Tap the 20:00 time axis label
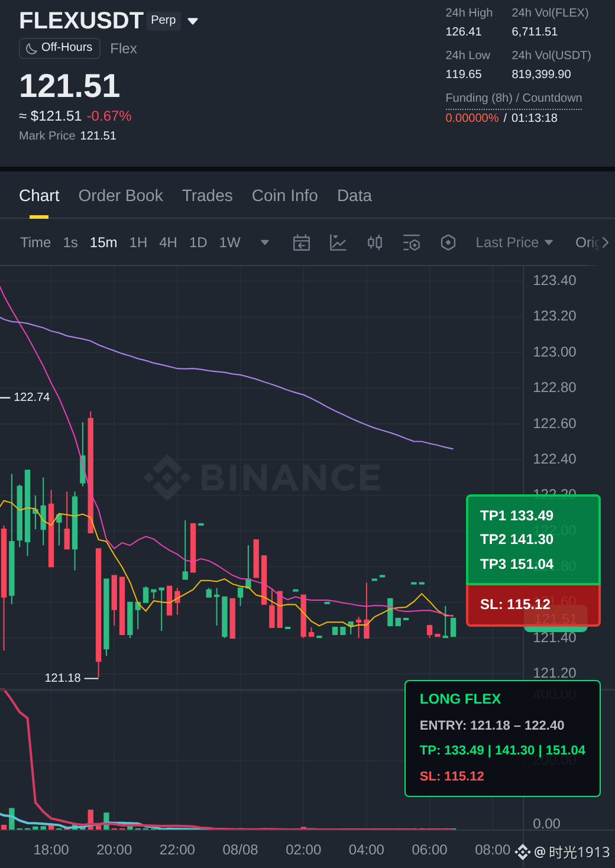 click(114, 850)
